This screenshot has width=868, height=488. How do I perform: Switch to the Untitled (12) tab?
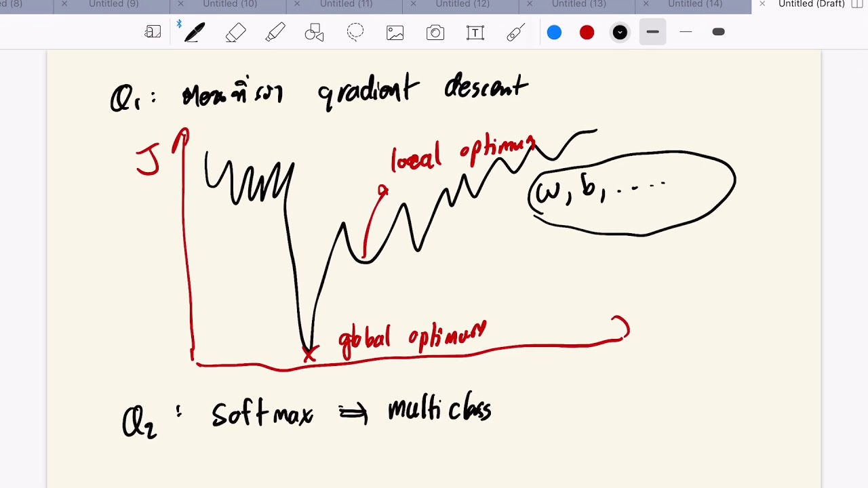tap(462, 4)
